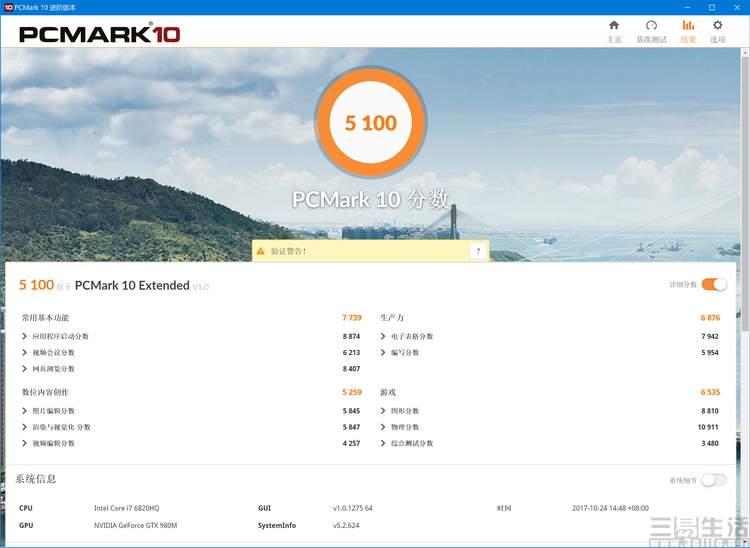Click the 10 911 physics score value

(x=708, y=427)
